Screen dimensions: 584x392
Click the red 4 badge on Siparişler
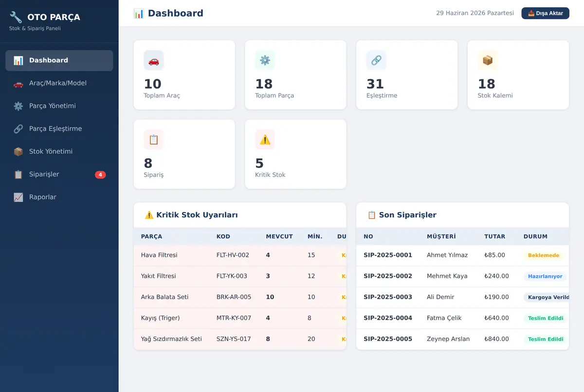[100, 175]
